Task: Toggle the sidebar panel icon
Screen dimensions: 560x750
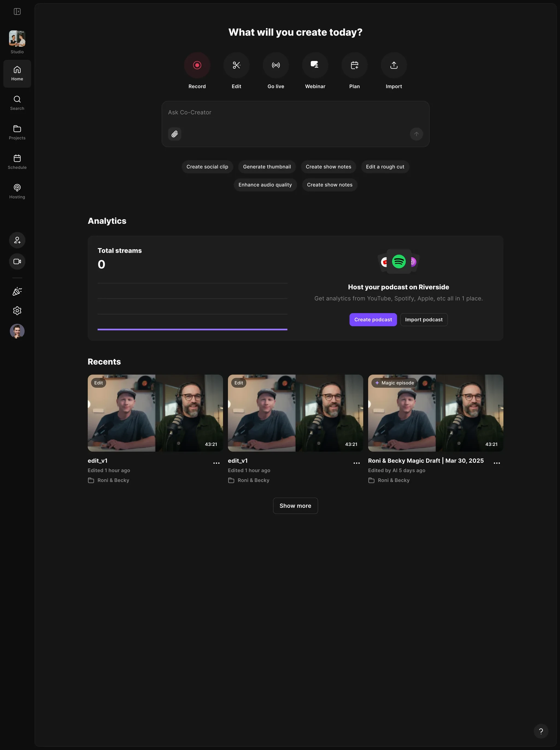Action: tap(17, 11)
